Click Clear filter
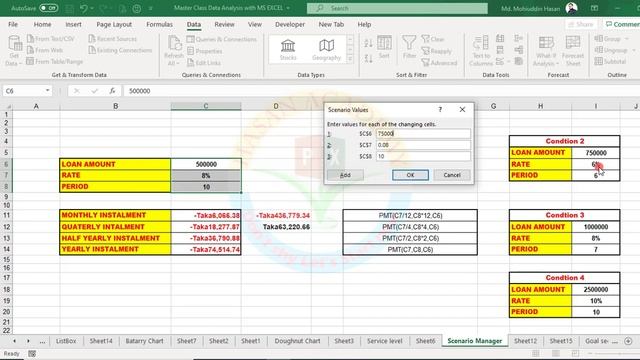This screenshot has height=360, width=640. coord(433,39)
